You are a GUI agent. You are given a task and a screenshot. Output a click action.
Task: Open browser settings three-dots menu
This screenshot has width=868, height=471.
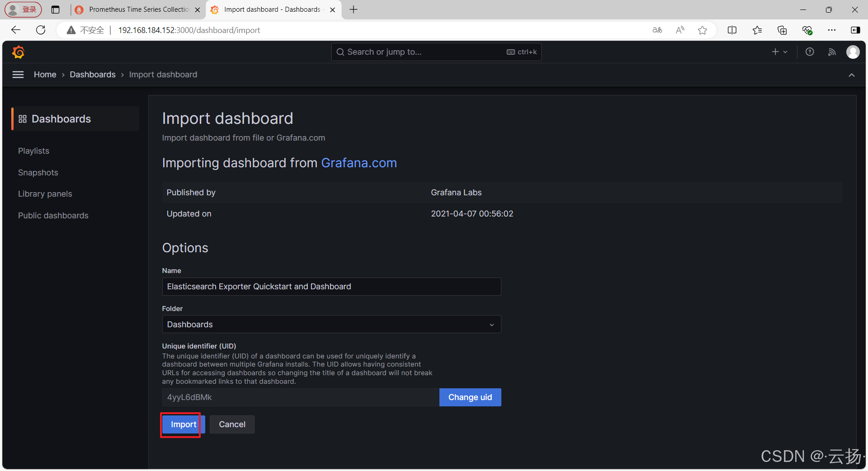[x=832, y=30]
